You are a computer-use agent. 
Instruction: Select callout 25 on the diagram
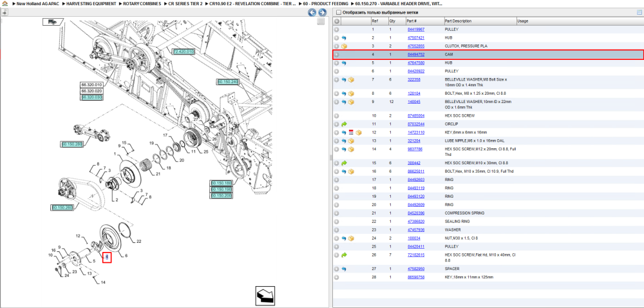click(x=206, y=152)
